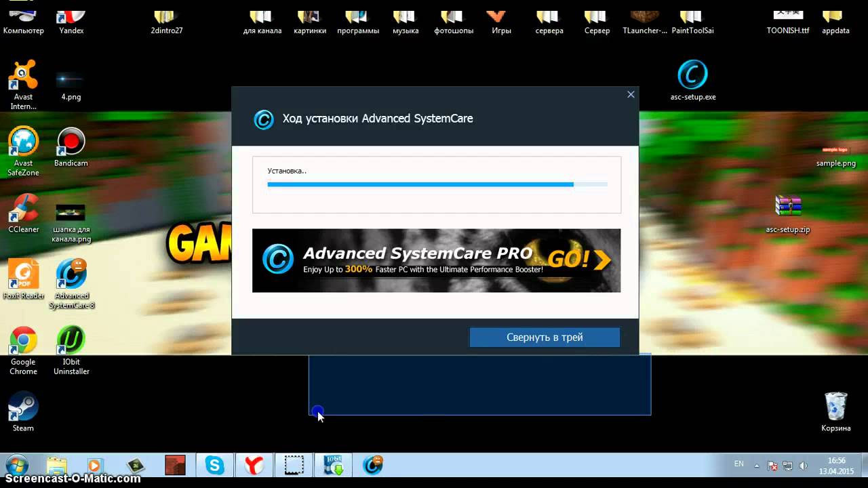Click the GO! arrow on the banner
Screen dimensions: 868x488
[x=580, y=260]
